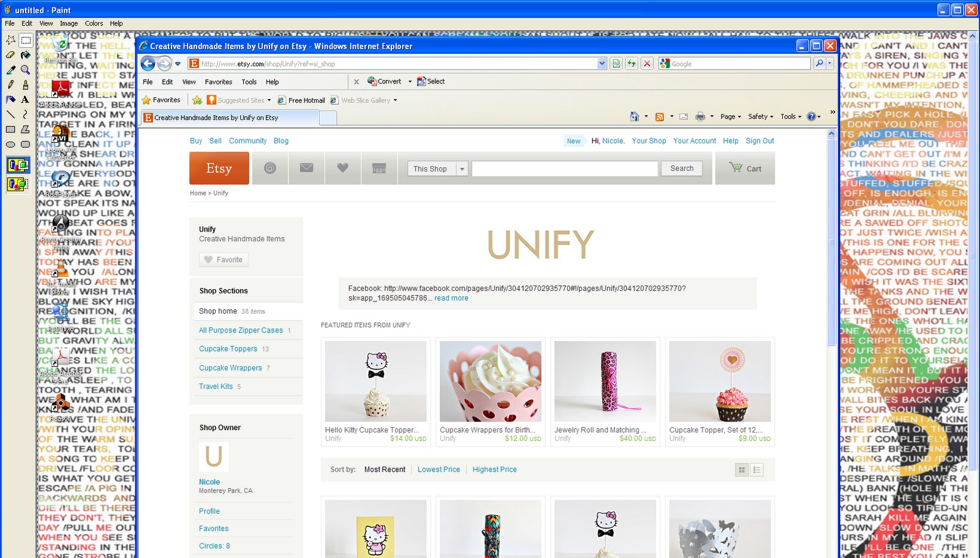Image resolution: width=980 pixels, height=558 pixels.
Task: Open a new blank tab
Action: coord(328,118)
